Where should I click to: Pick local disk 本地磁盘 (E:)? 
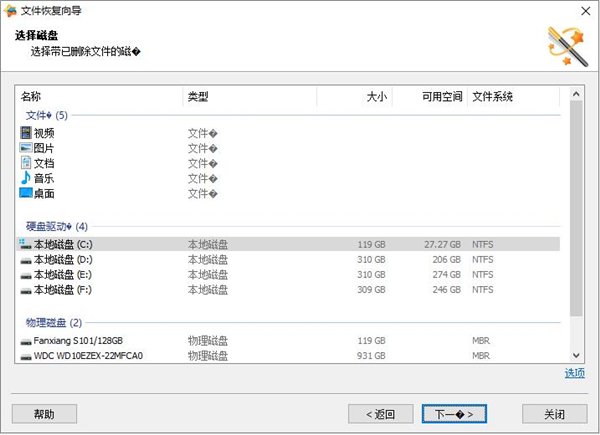tap(62, 274)
